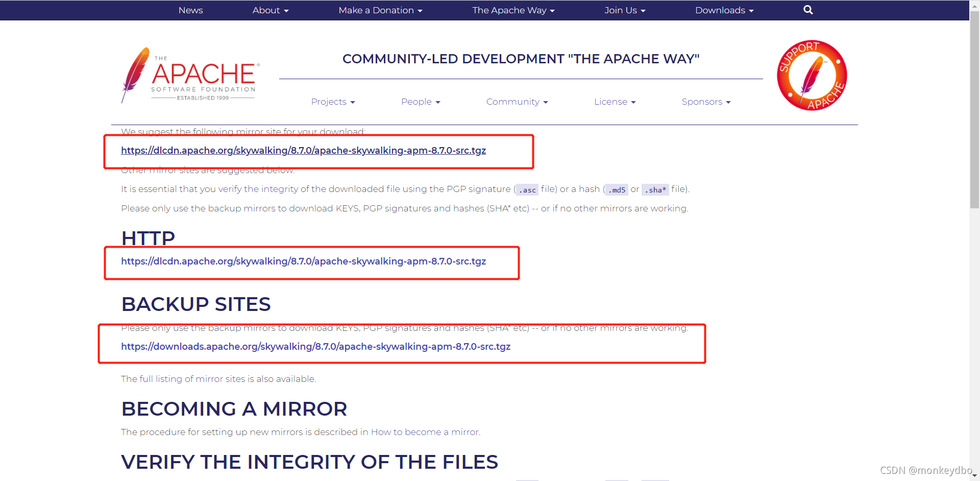
Task: Click the vertical scrollbar thumb
Action: coord(974,110)
